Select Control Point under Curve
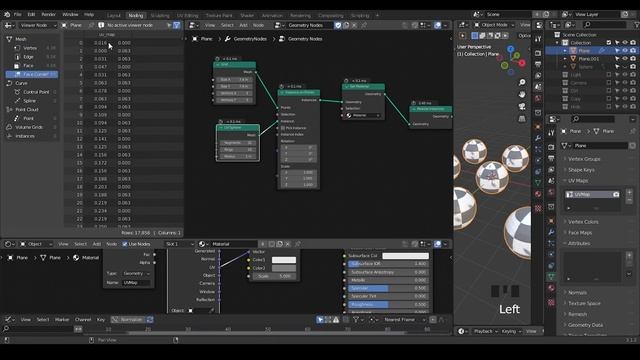This screenshot has width=640, height=360. click(x=36, y=92)
